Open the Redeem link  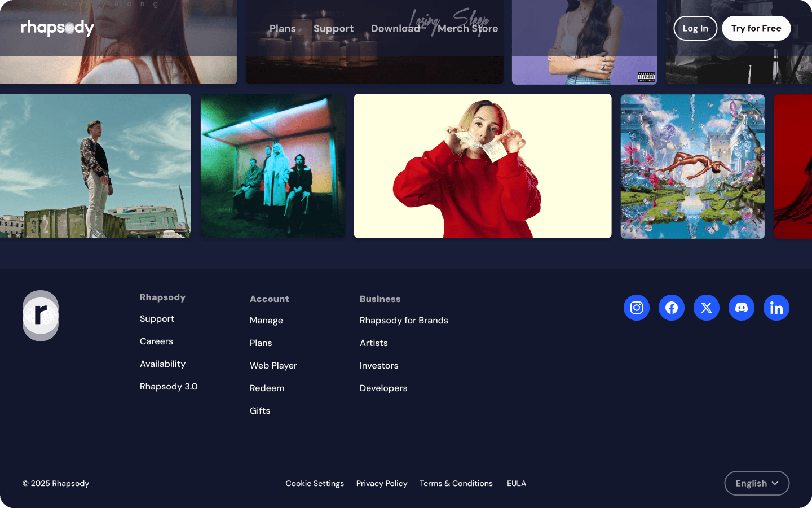pyautogui.click(x=267, y=388)
